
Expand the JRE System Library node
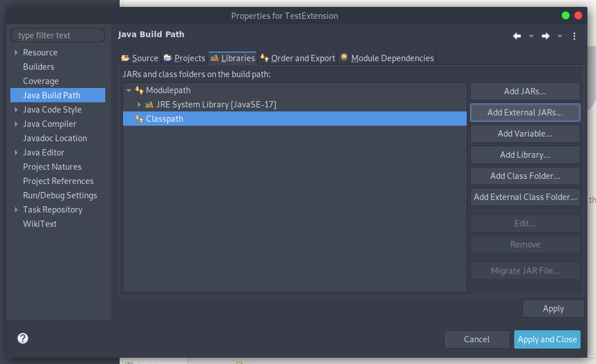(139, 105)
